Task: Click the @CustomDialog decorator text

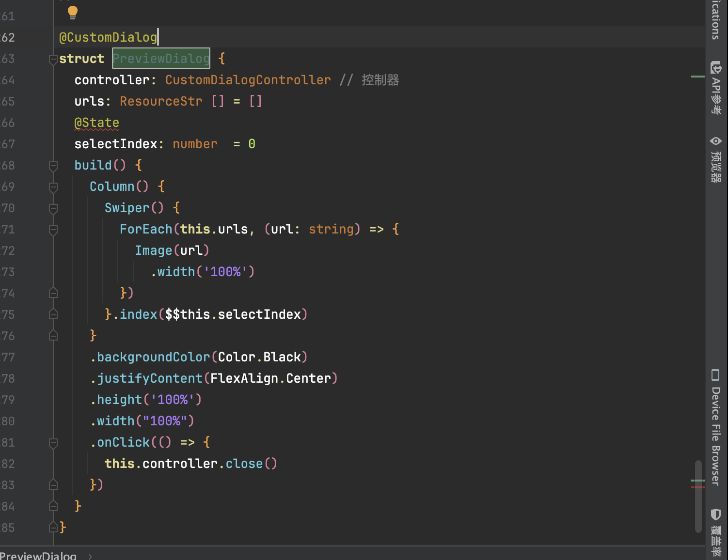Action: coord(108,37)
